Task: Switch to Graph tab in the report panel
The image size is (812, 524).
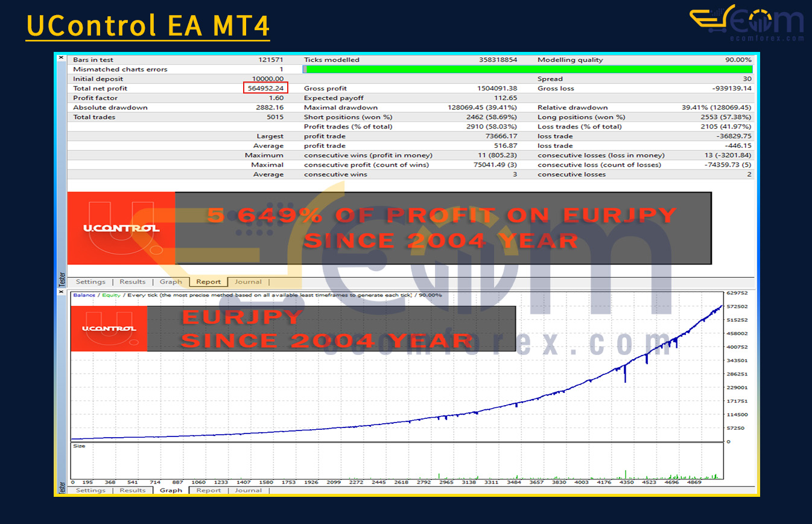Action: coord(171,282)
